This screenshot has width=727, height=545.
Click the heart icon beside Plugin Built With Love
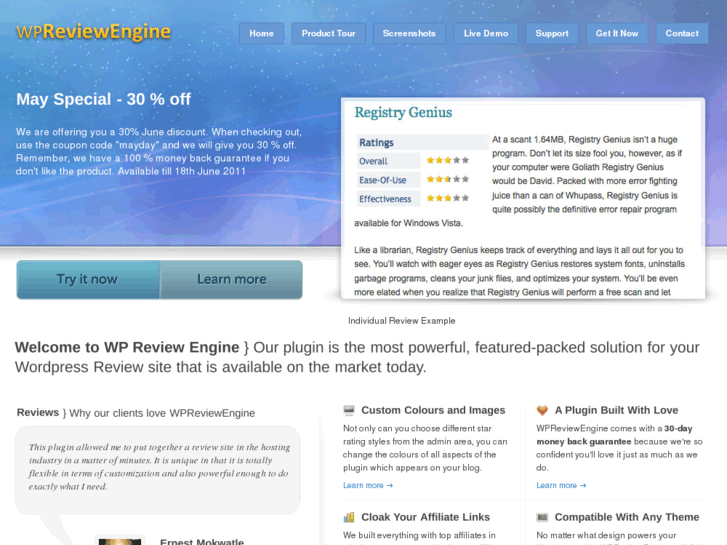coord(542,410)
